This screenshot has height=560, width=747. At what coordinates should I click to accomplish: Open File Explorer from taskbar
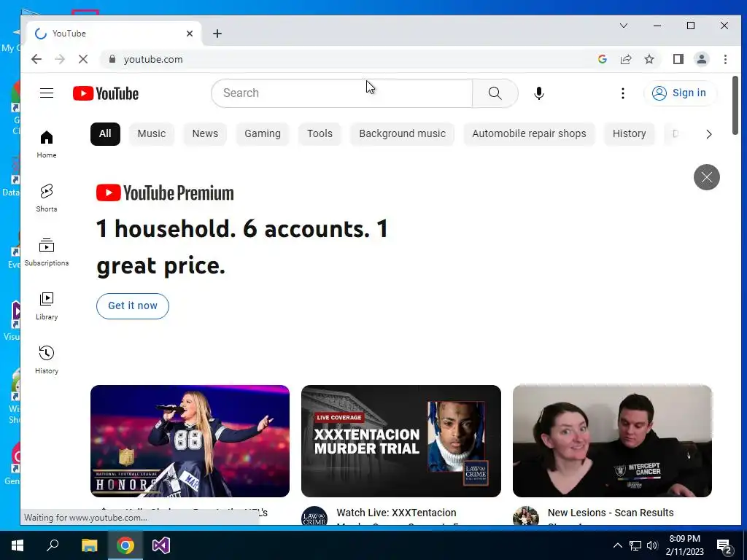coord(89,545)
